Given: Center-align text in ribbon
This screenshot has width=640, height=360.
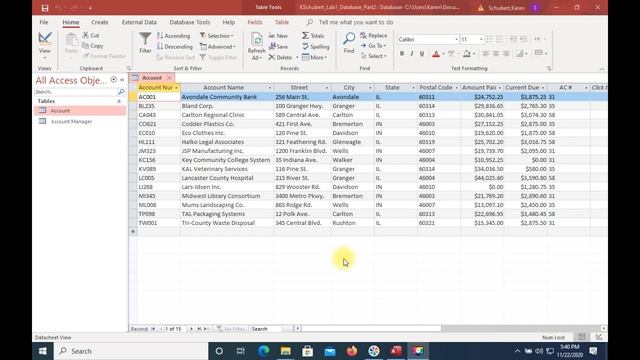Looking at the screenshot, I should click(x=496, y=53).
